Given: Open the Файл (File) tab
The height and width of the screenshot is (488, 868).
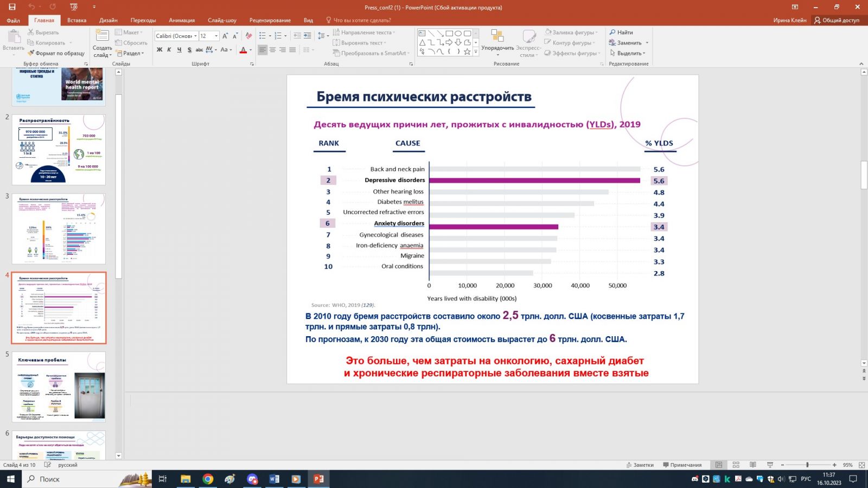Looking at the screenshot, I should coord(14,20).
